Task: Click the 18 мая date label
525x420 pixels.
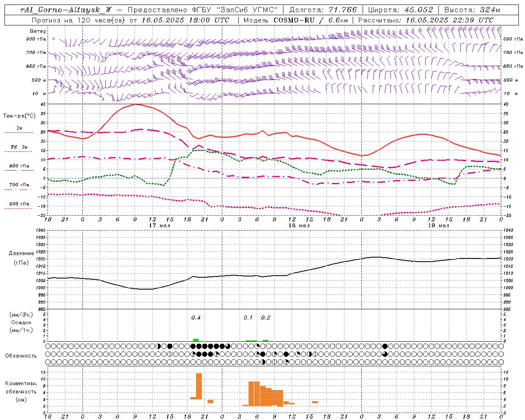Action: pos(299,225)
